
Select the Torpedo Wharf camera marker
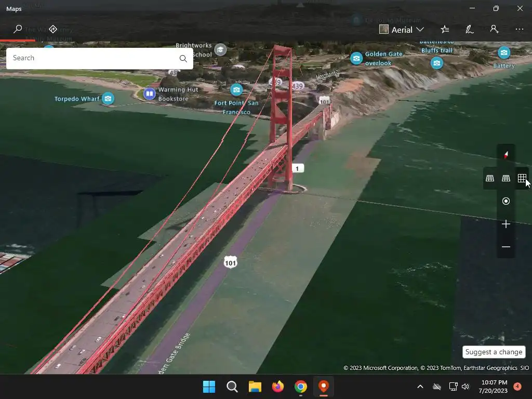click(108, 99)
